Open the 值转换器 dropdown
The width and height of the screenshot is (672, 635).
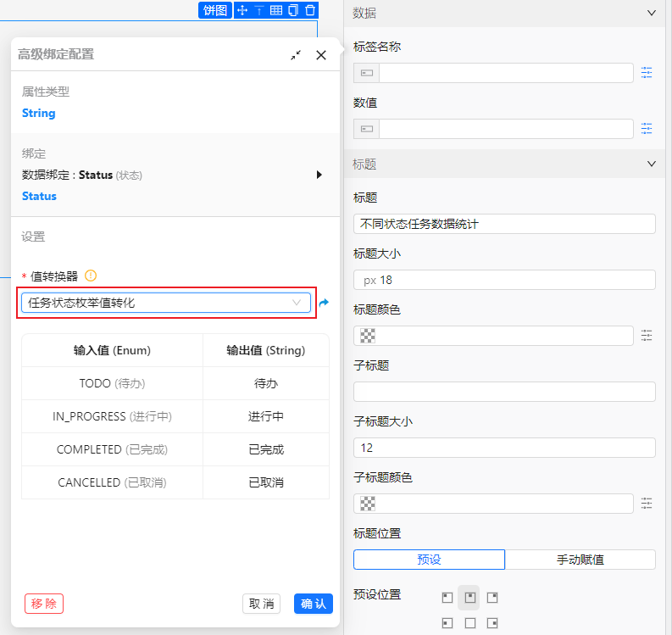point(166,303)
